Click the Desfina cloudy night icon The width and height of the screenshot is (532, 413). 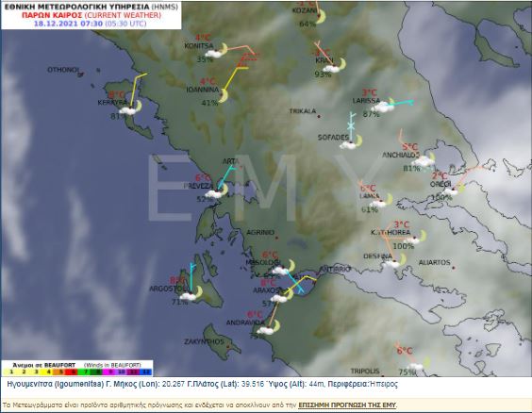click(x=395, y=261)
